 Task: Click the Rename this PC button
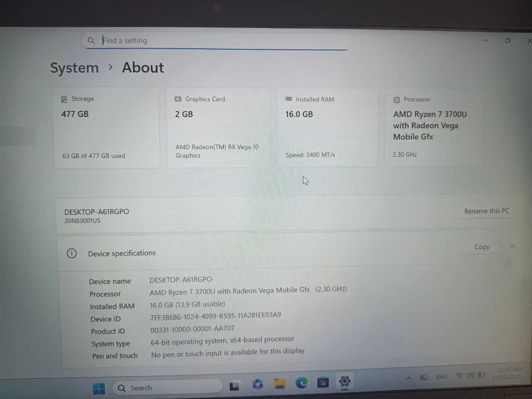tap(486, 211)
